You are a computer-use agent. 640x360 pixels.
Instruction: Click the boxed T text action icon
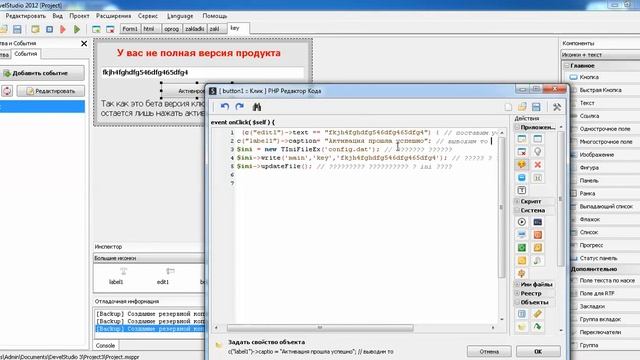pos(522,190)
